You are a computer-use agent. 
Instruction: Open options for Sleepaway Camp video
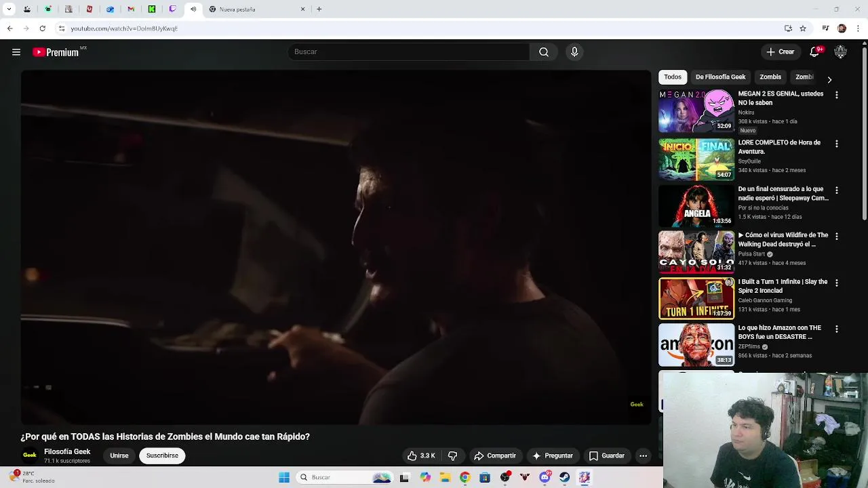coord(836,190)
